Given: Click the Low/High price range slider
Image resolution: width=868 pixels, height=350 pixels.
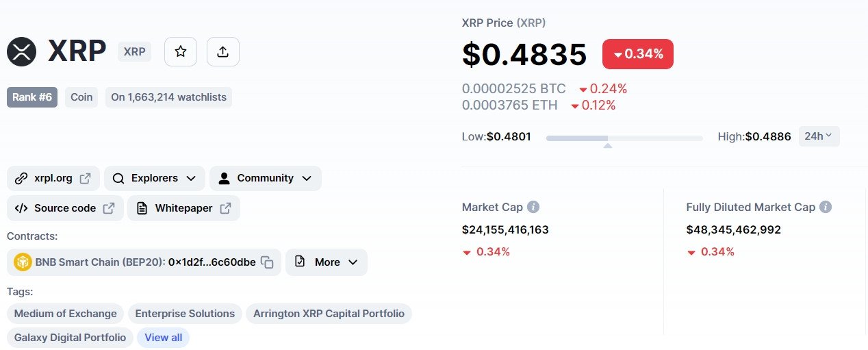Looking at the screenshot, I should tap(624, 138).
